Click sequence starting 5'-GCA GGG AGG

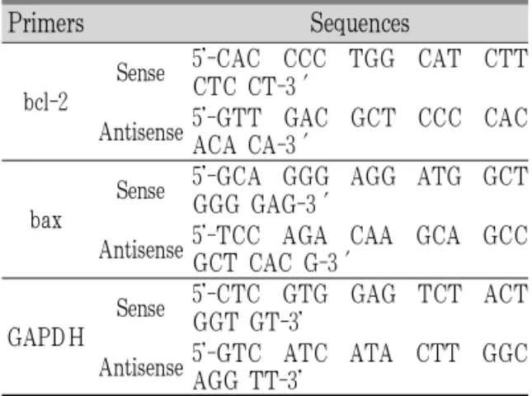pos(360,190)
